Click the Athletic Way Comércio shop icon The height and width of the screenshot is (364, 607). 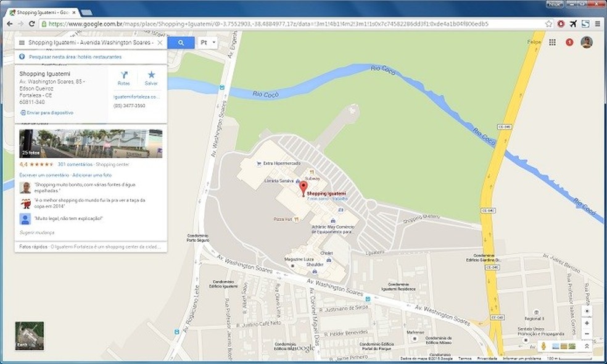pos(333,221)
